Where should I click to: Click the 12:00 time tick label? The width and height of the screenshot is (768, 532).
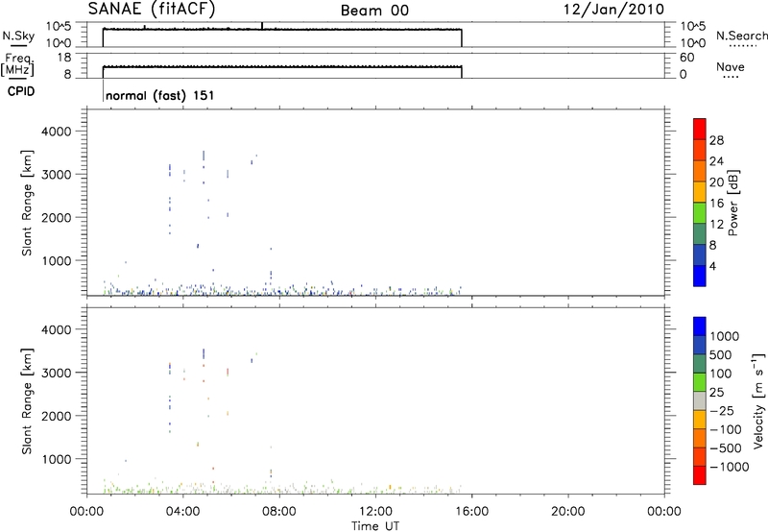point(375,512)
